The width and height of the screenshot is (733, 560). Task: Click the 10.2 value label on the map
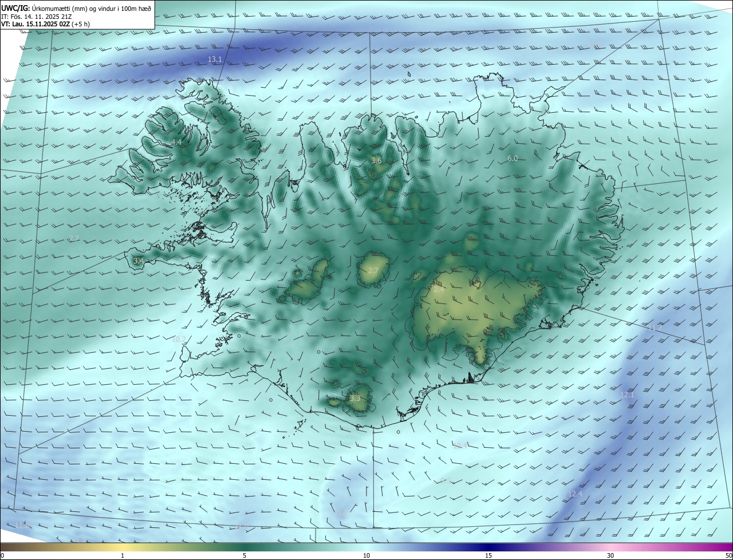tap(179, 339)
